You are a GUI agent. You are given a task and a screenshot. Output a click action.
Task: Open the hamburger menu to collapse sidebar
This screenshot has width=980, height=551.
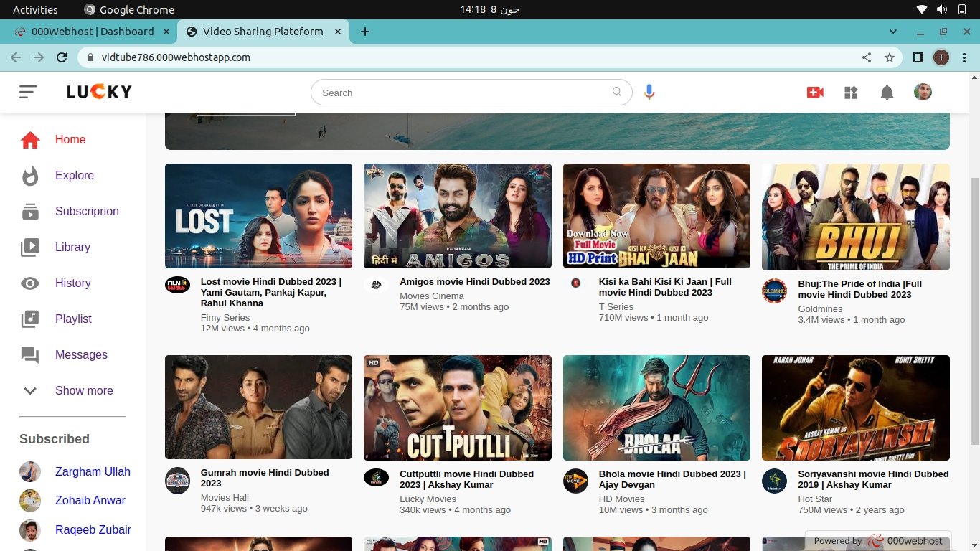click(x=28, y=92)
